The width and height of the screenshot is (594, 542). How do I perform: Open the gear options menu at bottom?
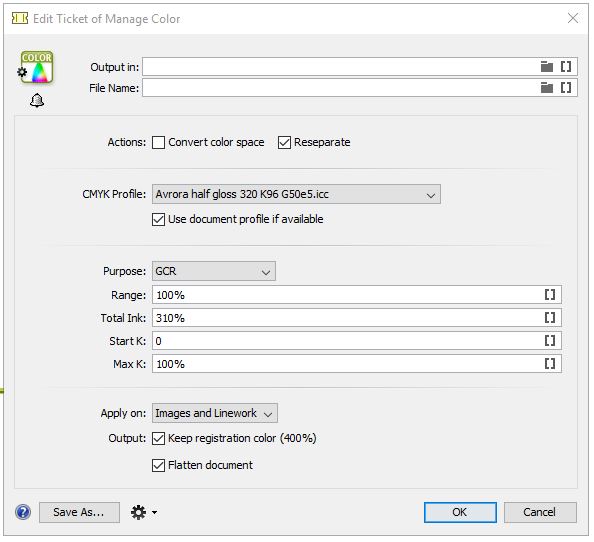click(x=144, y=512)
